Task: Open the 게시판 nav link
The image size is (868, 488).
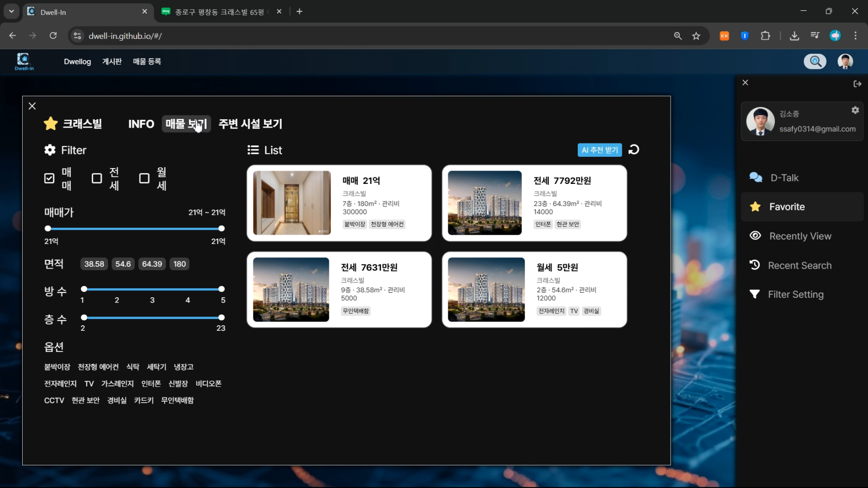Action: coord(112,62)
